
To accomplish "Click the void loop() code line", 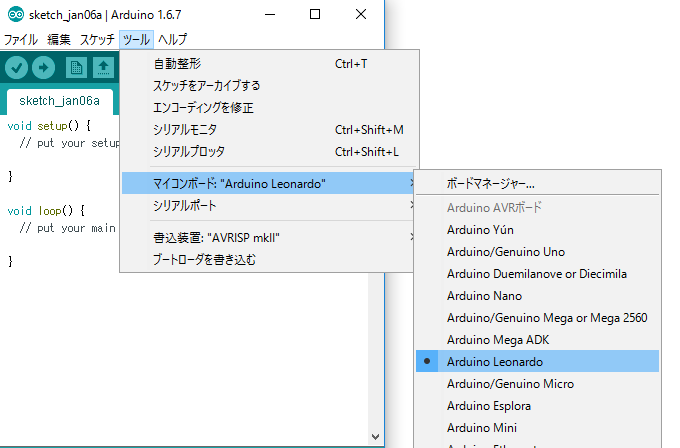I will point(46,211).
